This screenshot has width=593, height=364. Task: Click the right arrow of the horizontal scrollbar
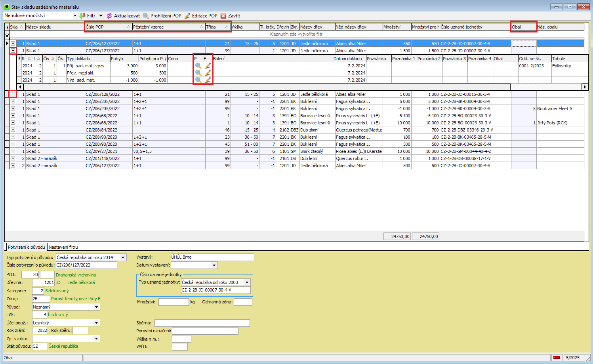point(585,87)
